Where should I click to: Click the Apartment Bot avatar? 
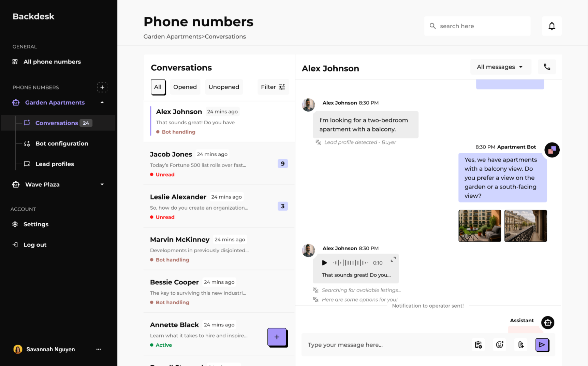pyautogui.click(x=552, y=150)
